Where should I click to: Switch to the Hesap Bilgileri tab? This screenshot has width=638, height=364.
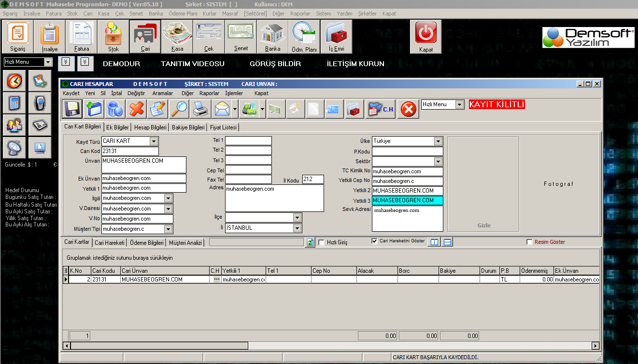click(x=151, y=127)
